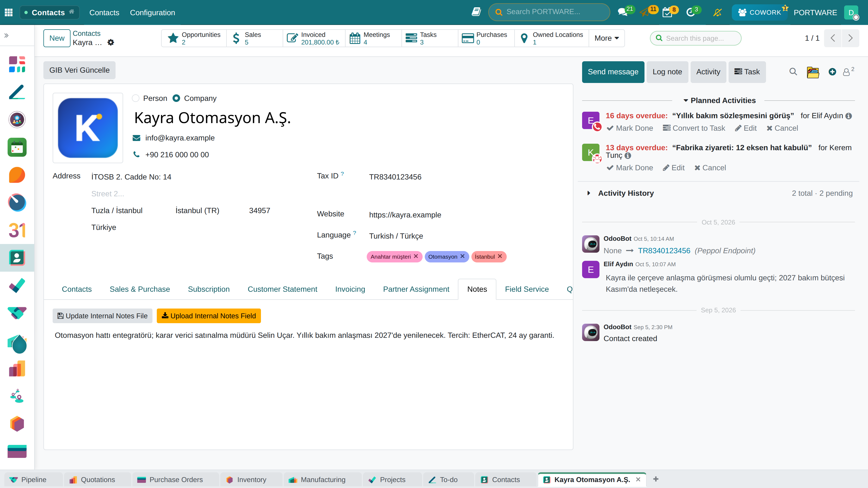Image resolution: width=868 pixels, height=488 pixels.
Task: Mark done the Yıllık bakım sözleşmesini activity
Action: [x=629, y=128]
